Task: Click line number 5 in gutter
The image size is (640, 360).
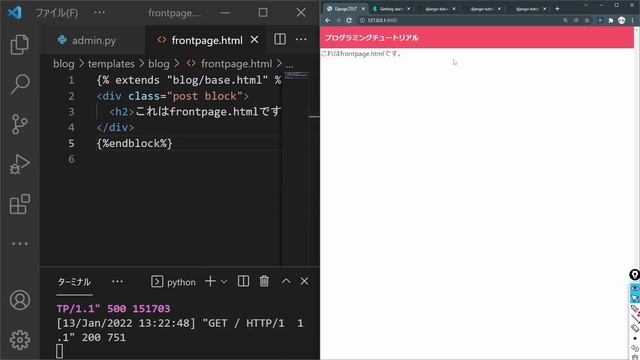Action: pyautogui.click(x=71, y=143)
